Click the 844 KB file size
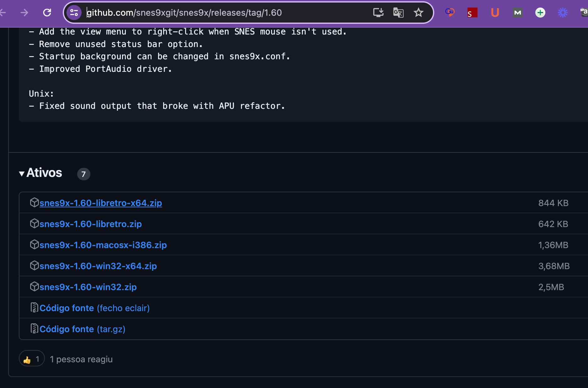The width and height of the screenshot is (588, 388). (x=553, y=203)
